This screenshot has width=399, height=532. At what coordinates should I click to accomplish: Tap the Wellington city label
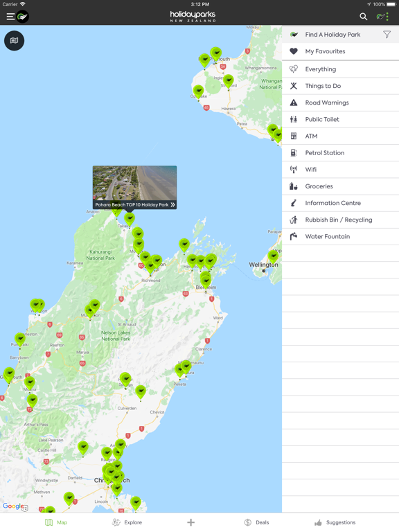[x=264, y=265]
